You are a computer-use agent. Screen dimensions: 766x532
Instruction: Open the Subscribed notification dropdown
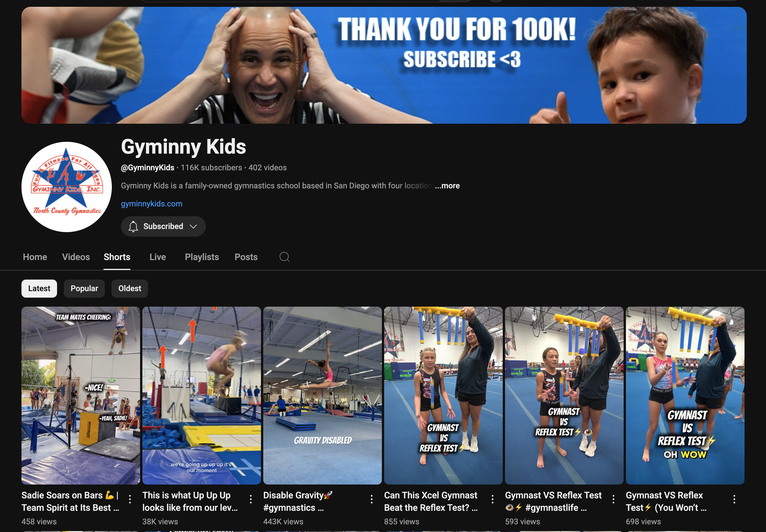coord(163,226)
